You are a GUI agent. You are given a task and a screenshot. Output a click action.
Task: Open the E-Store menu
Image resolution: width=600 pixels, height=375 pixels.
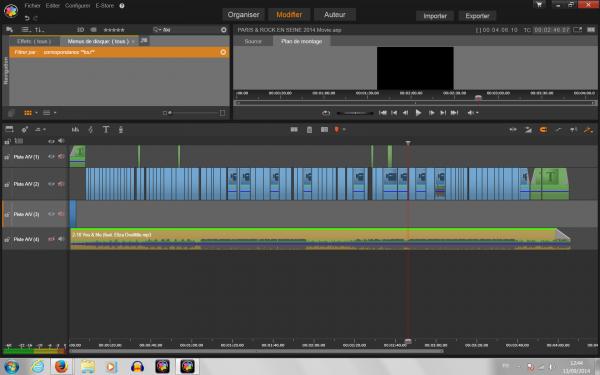click(x=105, y=6)
